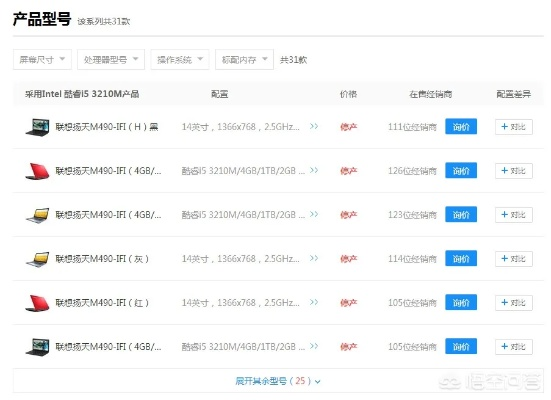This screenshot has width=551, height=400.
Task: Open product link 联想扬天M490-IFI（H）黑
Action: tap(107, 127)
